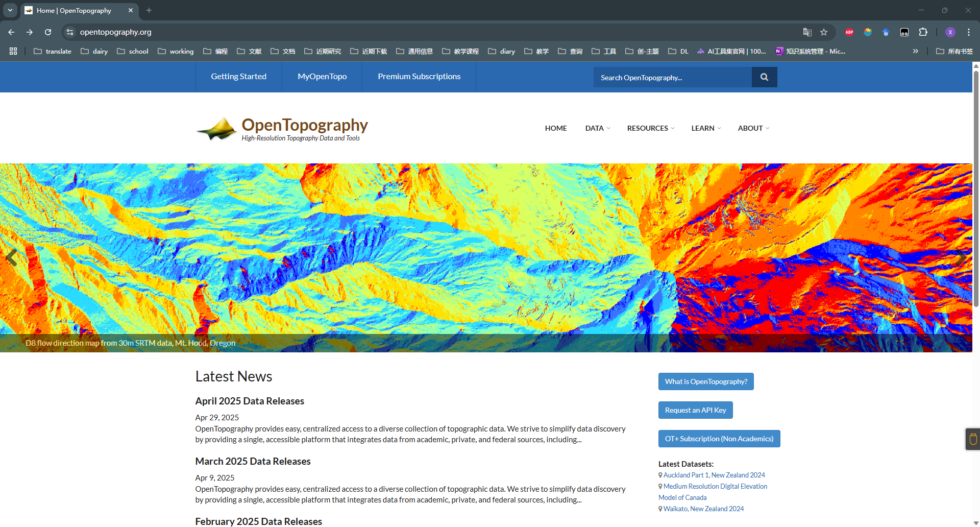Viewport: 980px width, 527px height.
Task: Click Request an API Key button
Action: pos(695,410)
